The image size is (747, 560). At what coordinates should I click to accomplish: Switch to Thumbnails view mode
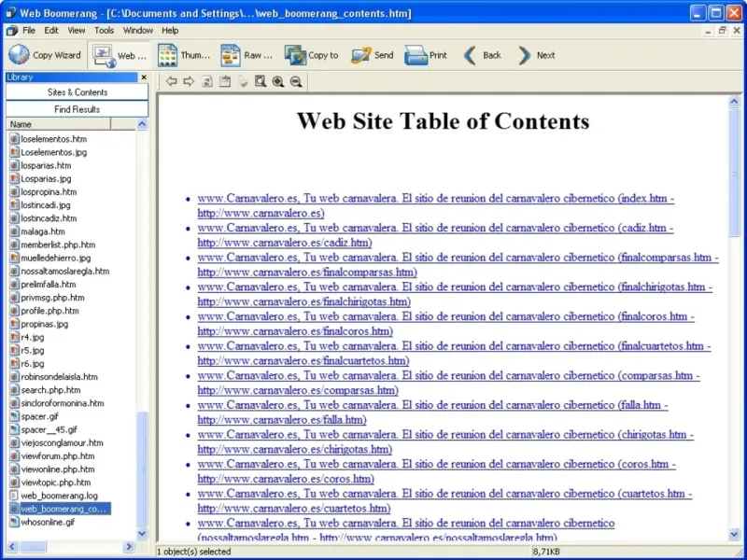tap(184, 55)
